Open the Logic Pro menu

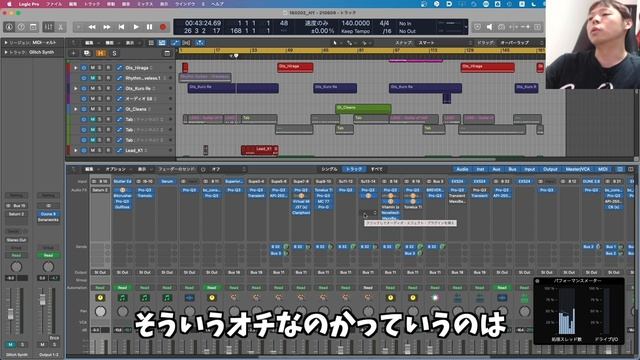29,4
